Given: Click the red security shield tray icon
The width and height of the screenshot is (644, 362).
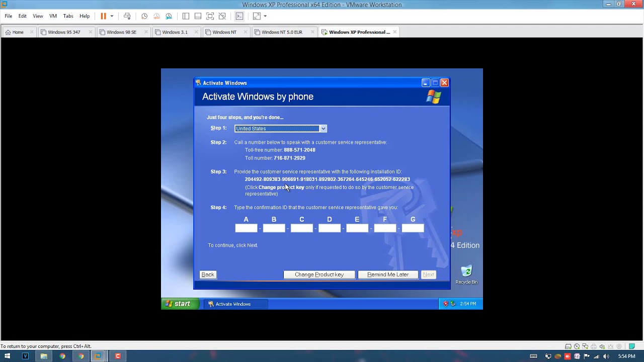Looking at the screenshot, I should [445, 304].
